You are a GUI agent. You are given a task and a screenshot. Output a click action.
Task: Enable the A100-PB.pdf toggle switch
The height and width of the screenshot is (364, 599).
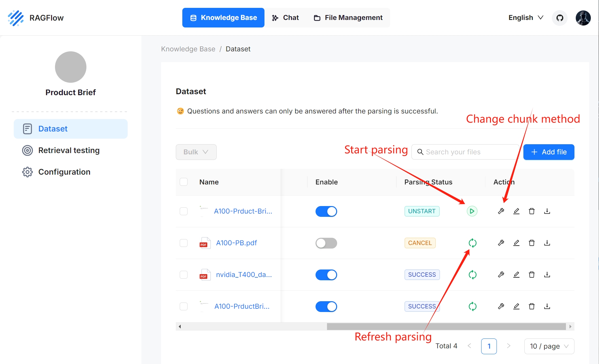coord(326,243)
